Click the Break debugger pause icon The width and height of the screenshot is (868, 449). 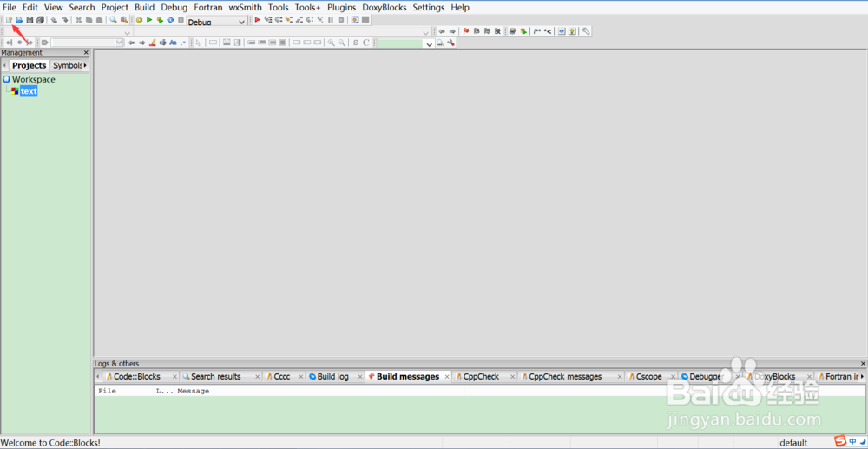(331, 20)
